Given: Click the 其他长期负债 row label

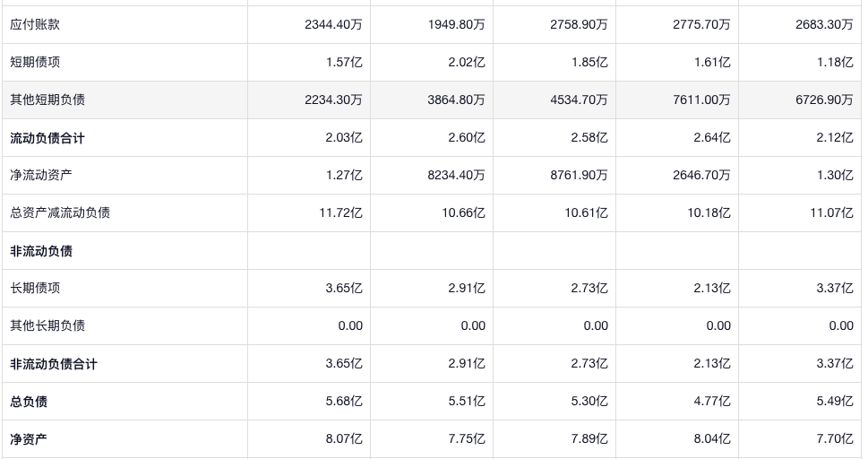Looking at the screenshot, I should (x=47, y=326).
